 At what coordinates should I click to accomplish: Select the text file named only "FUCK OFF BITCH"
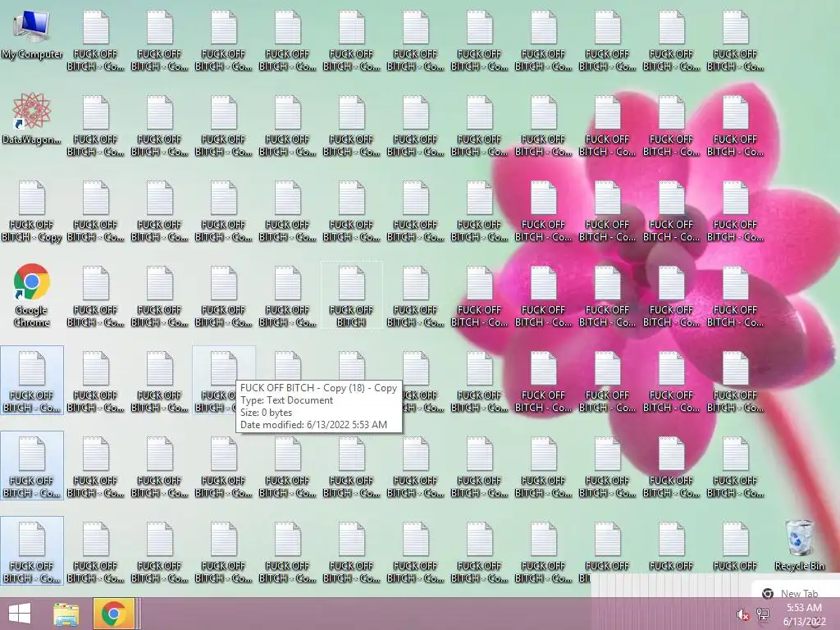tap(351, 295)
